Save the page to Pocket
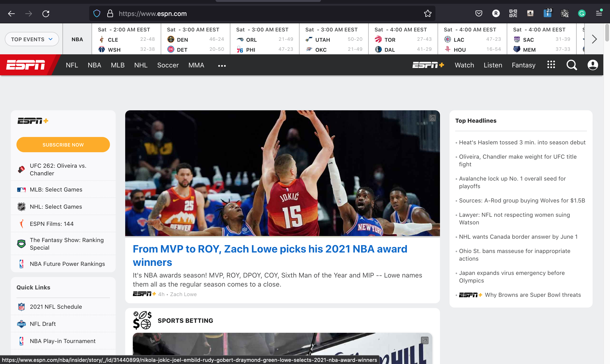 [478, 14]
